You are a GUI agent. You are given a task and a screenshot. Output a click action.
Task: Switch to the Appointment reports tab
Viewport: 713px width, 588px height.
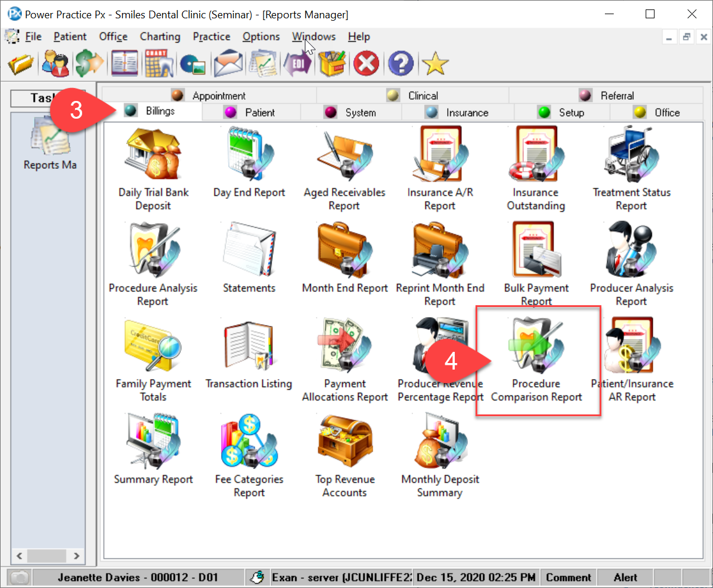pos(209,96)
